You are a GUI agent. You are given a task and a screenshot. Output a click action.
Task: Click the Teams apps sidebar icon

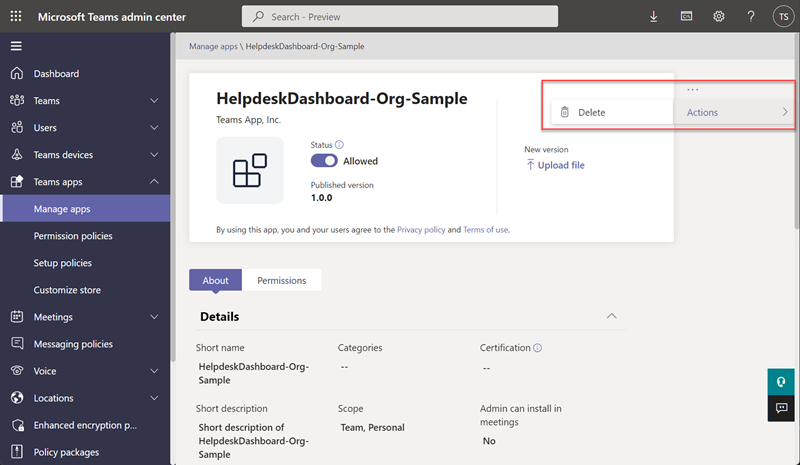tap(17, 181)
